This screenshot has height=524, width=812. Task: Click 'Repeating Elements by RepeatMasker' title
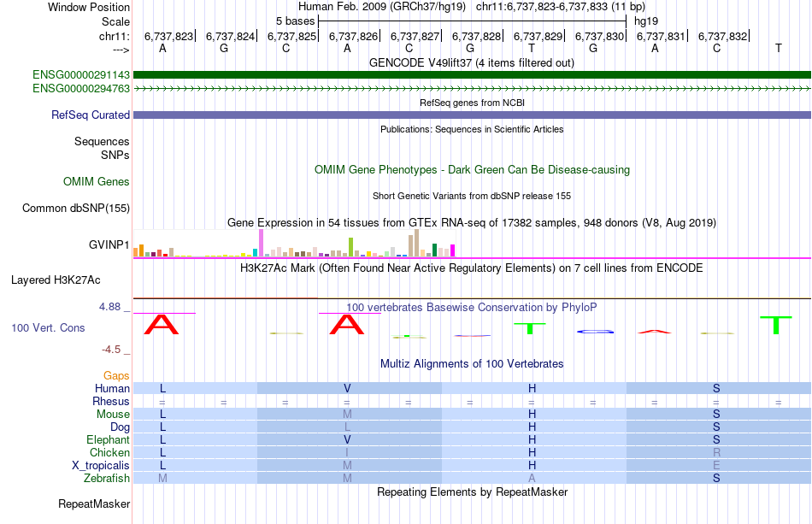[x=472, y=492]
